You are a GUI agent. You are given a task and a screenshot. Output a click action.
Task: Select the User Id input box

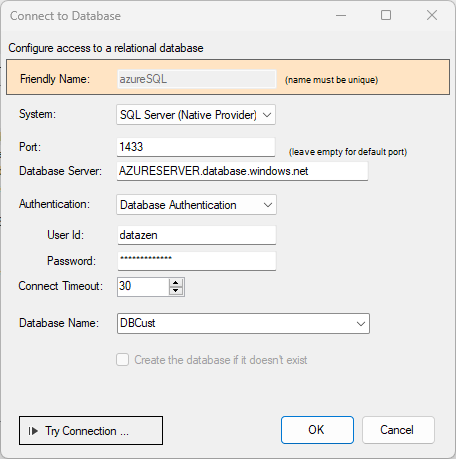click(x=197, y=235)
